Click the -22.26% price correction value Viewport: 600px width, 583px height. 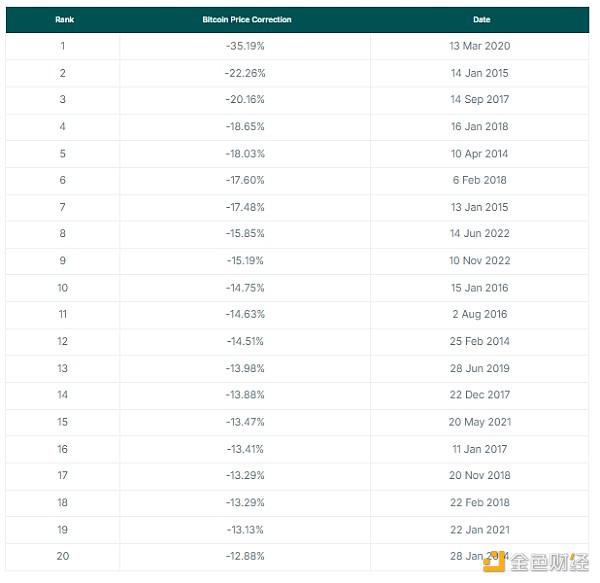(245, 73)
